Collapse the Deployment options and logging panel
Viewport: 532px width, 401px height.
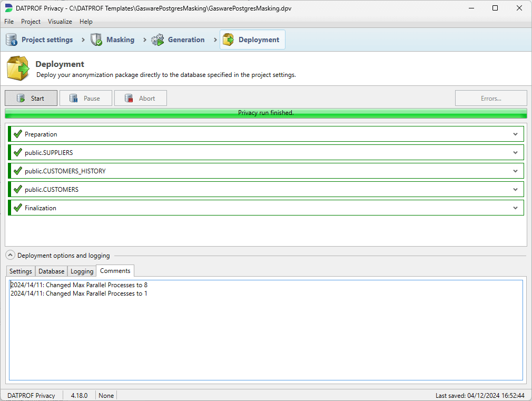pyautogui.click(x=10, y=255)
